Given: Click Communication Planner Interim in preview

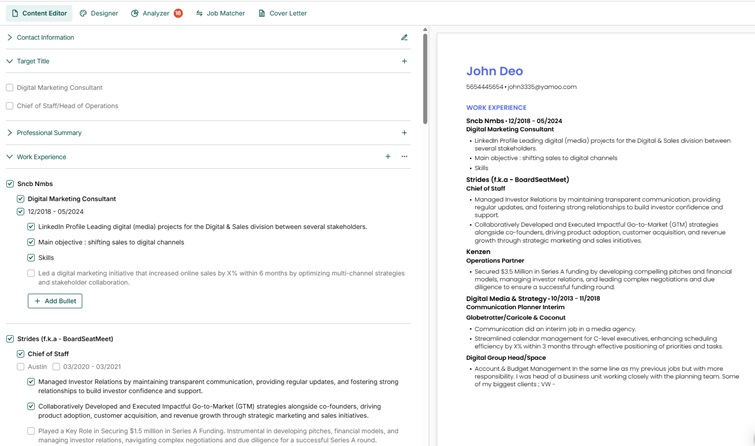Looking at the screenshot, I should click(x=515, y=307).
